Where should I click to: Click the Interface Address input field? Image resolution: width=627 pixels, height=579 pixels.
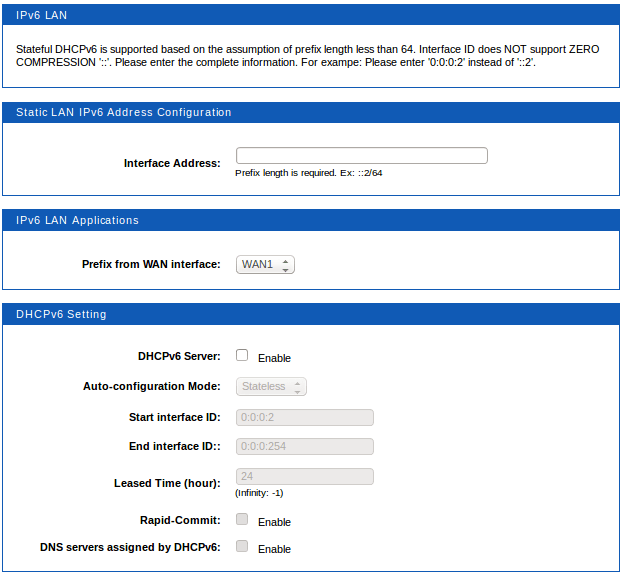coord(361,155)
